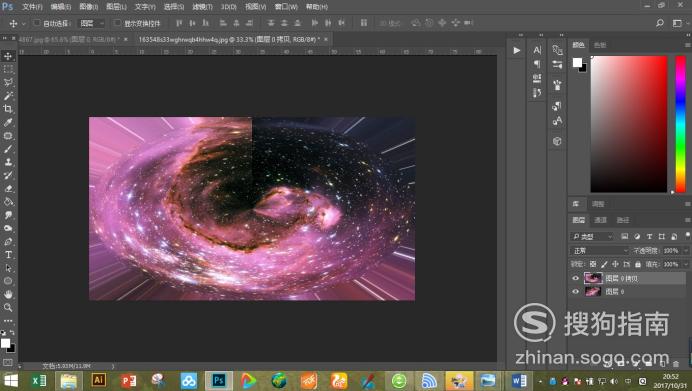The image size is (692, 391).
Task: Select the Horizontal Type tool
Action: (8, 255)
